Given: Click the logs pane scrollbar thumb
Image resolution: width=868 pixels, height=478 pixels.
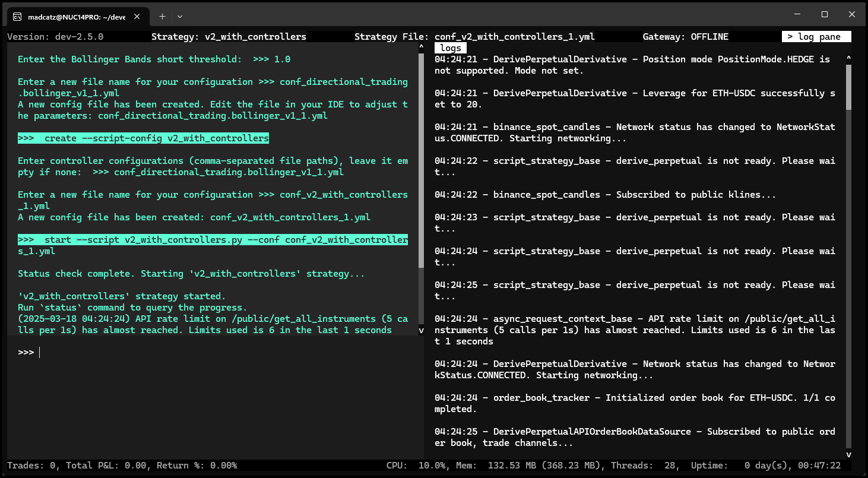Looking at the screenshot, I should (x=848, y=87).
